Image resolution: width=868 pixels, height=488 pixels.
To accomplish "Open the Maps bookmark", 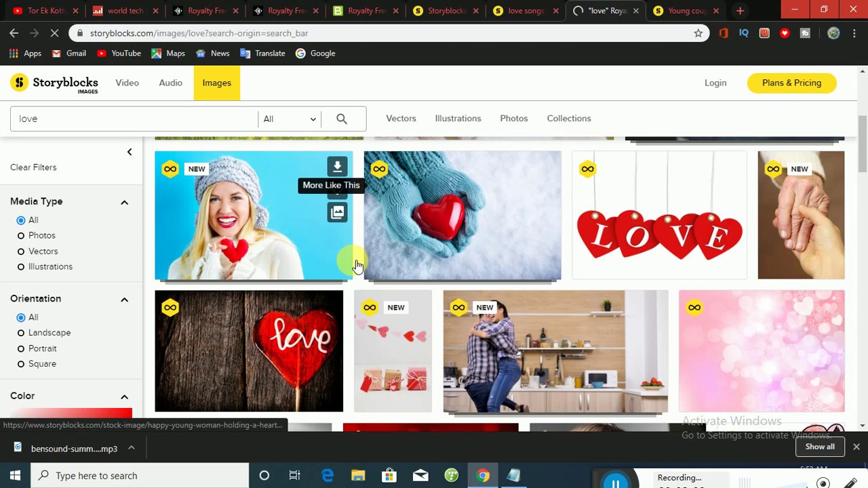I will tap(167, 54).
